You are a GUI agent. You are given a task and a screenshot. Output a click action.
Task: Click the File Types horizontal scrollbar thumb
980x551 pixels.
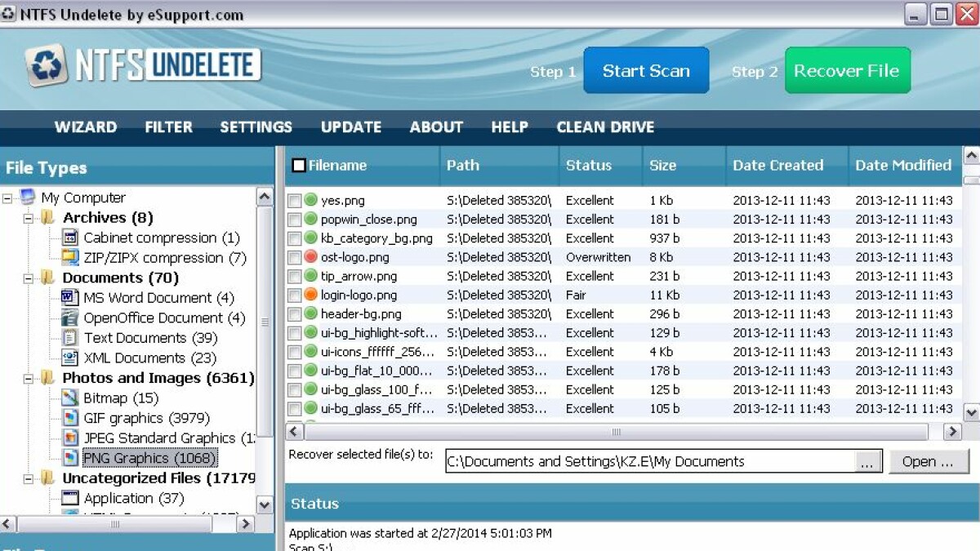[x=114, y=524]
